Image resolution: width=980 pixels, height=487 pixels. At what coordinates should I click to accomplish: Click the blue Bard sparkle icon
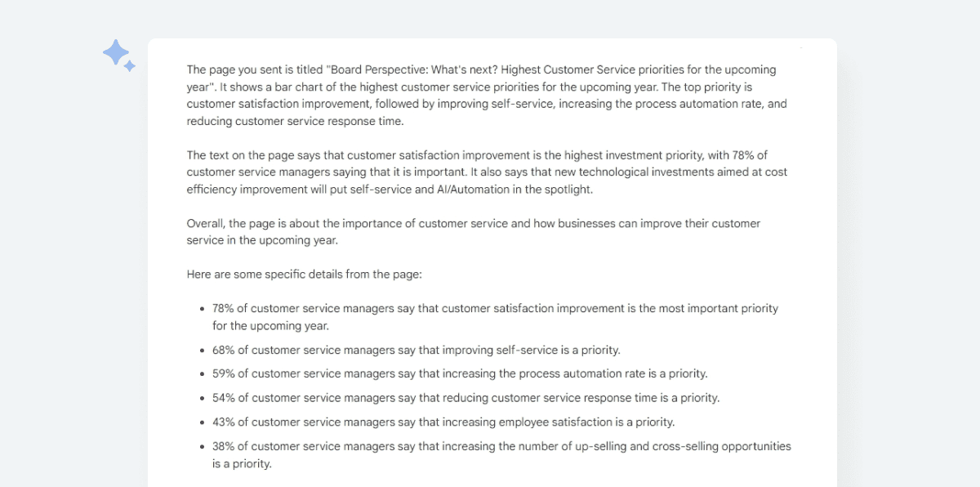point(118,56)
